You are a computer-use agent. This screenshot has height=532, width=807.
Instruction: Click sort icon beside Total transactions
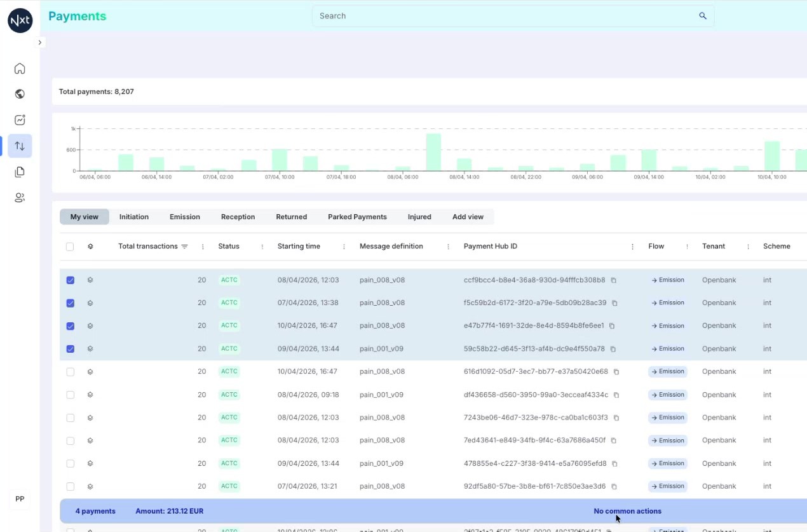[184, 247]
